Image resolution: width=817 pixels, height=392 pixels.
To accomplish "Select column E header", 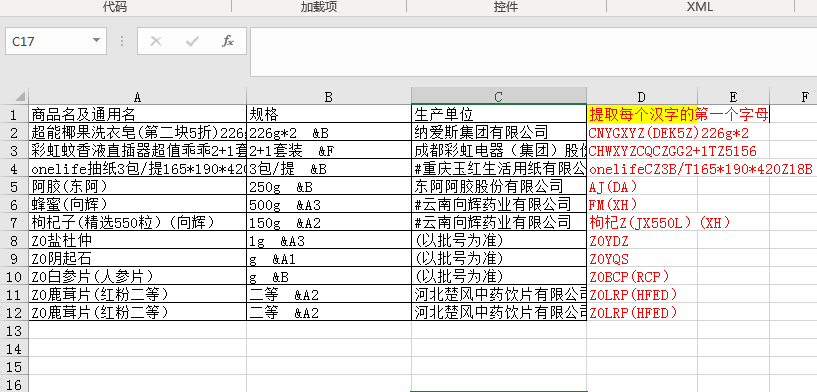I will [x=733, y=96].
